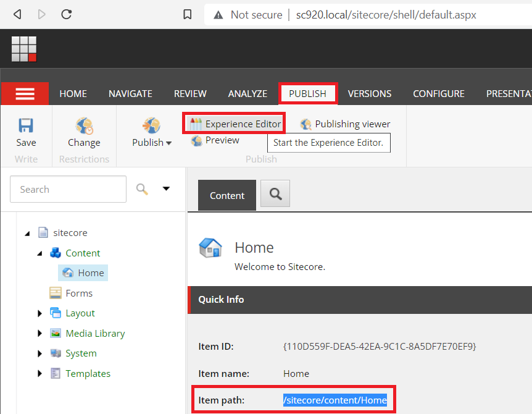Collapse the sitecore root node

[27, 234]
